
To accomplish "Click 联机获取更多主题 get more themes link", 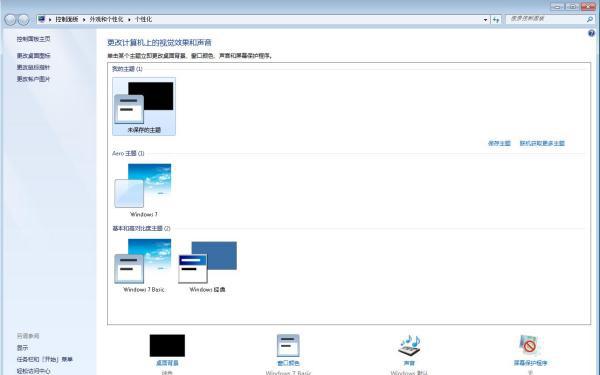I will [x=542, y=143].
